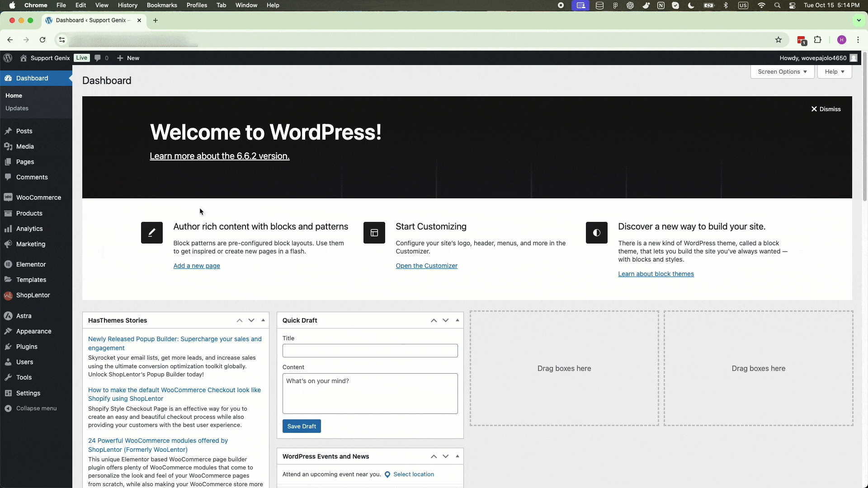The width and height of the screenshot is (868, 488).
Task: Click the Add a new page link
Action: point(196,265)
